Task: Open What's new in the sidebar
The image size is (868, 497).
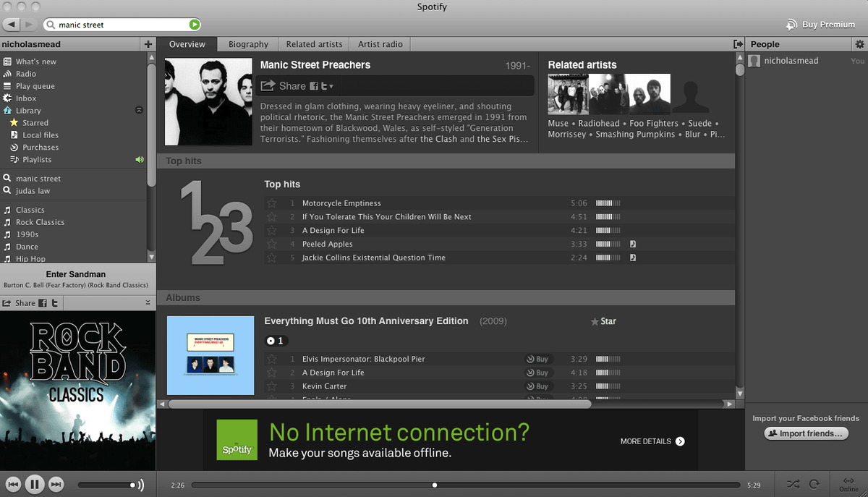Action: (x=36, y=61)
